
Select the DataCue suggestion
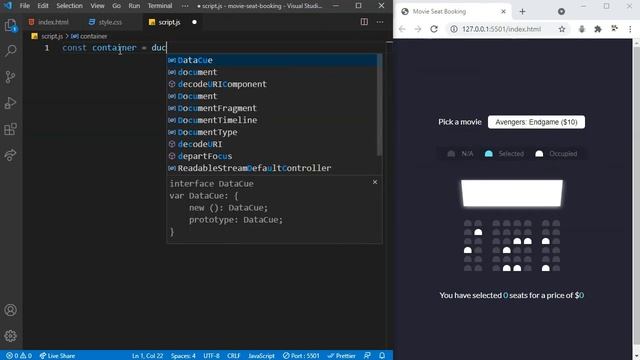click(x=272, y=60)
